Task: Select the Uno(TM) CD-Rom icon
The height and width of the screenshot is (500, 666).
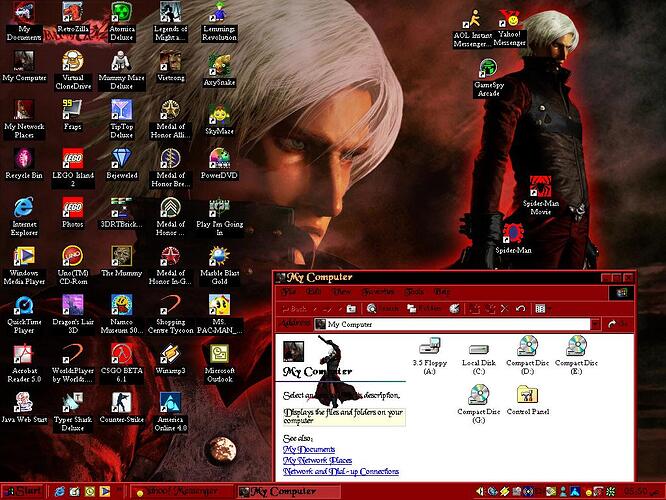Action: 73,266
